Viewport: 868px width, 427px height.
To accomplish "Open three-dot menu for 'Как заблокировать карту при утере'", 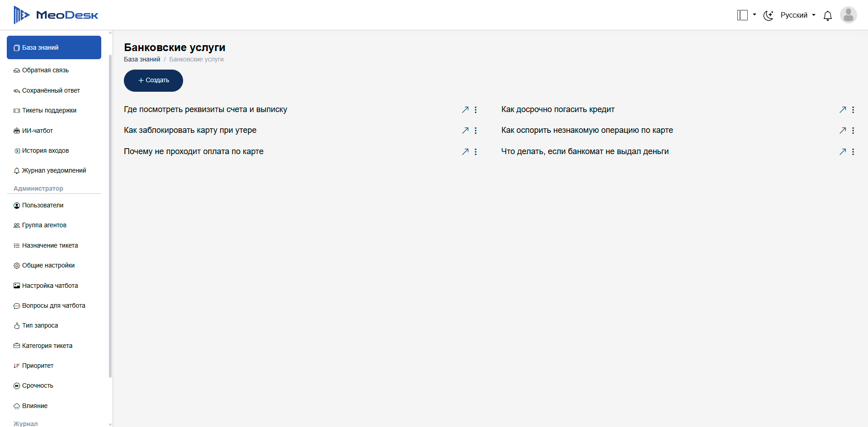I will point(476,131).
